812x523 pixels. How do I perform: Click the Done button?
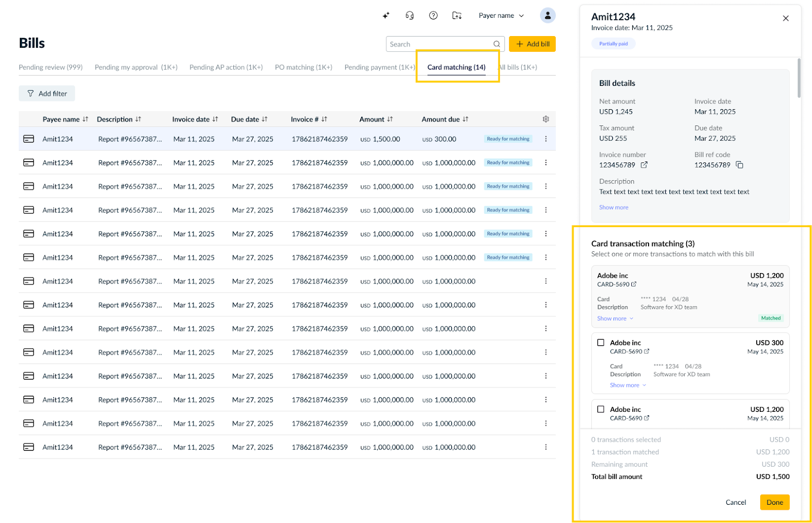coord(774,502)
